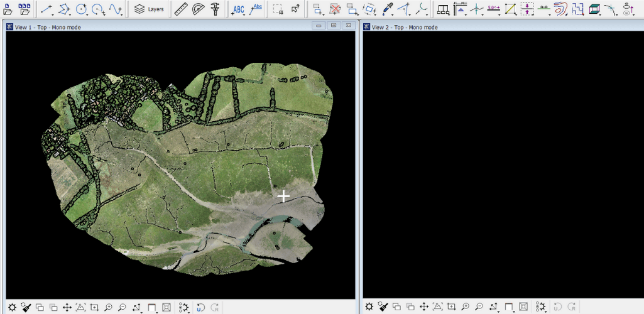Click the spline curve drawing tool

pos(114,9)
